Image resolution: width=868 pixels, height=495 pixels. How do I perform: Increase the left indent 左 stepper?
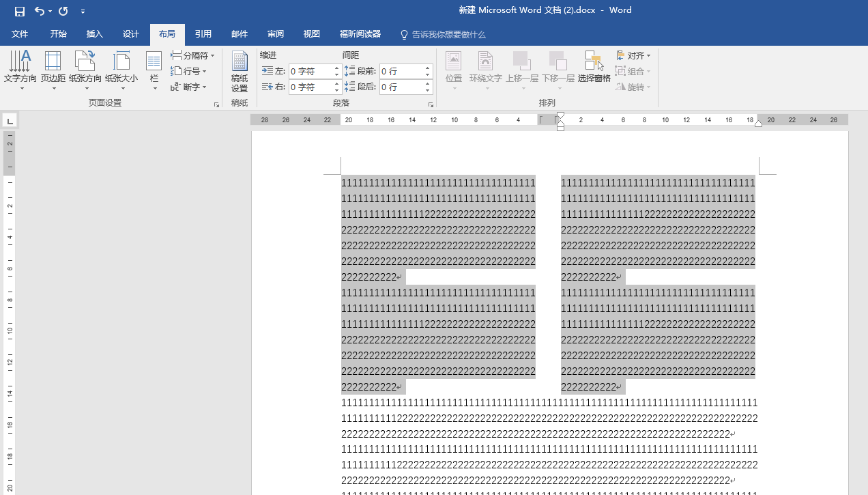coord(336,68)
